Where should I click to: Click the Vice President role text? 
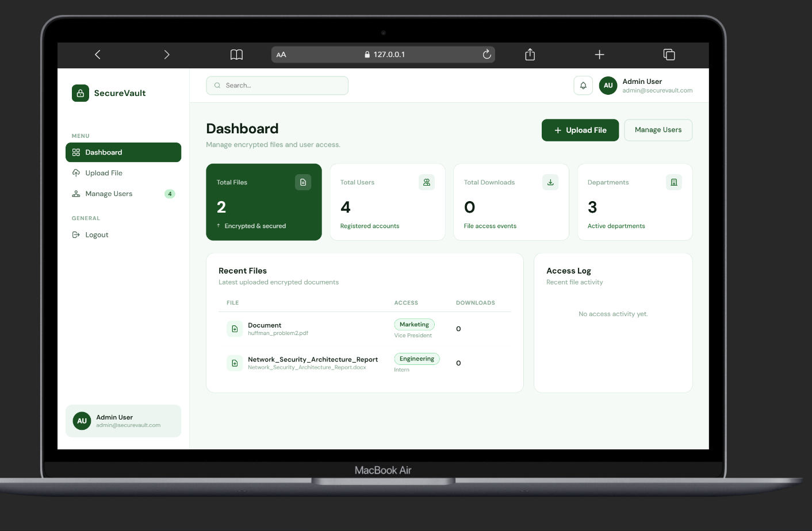pos(413,336)
